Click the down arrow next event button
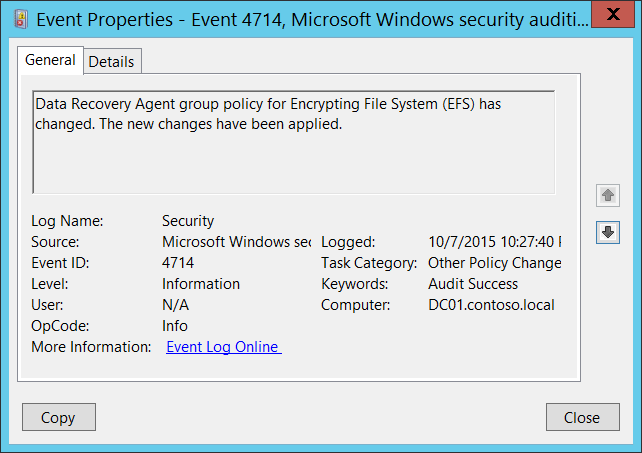 pyautogui.click(x=607, y=232)
